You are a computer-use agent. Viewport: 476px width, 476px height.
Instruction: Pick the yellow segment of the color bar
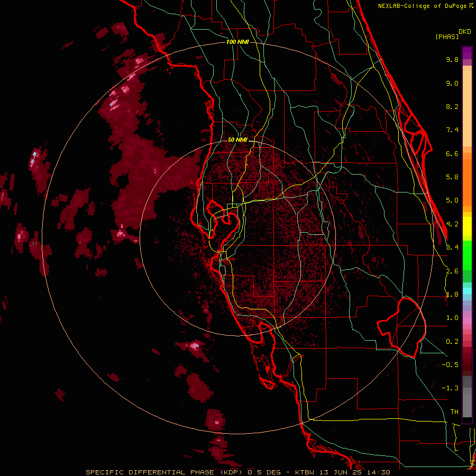pos(467,226)
